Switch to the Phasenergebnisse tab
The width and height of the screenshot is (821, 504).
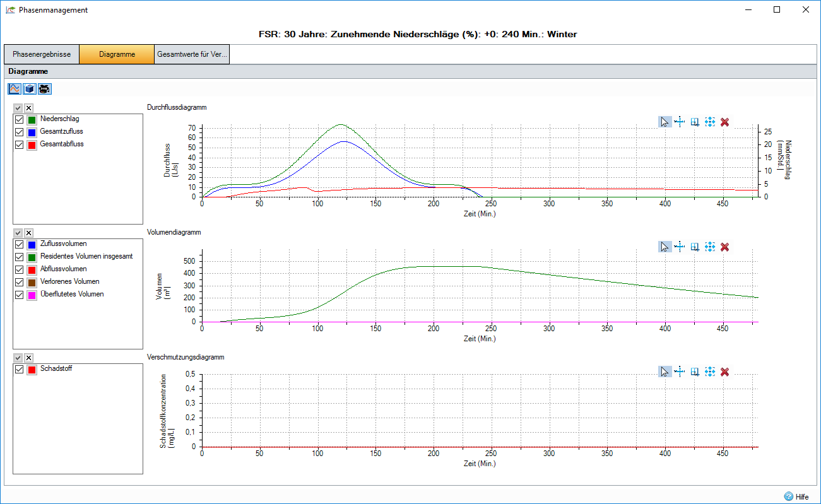pos(42,54)
